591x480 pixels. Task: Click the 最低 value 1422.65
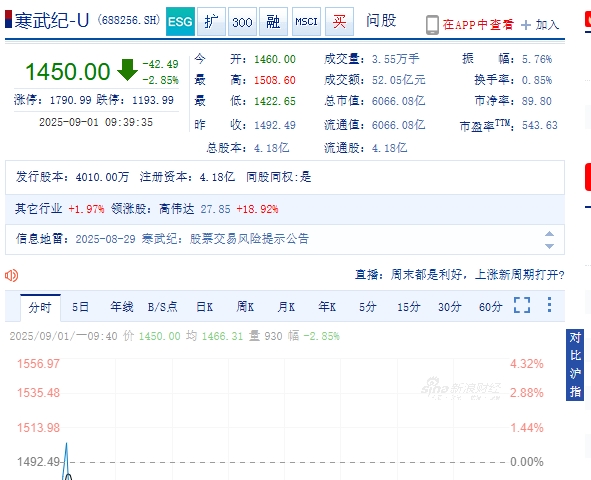[275, 101]
